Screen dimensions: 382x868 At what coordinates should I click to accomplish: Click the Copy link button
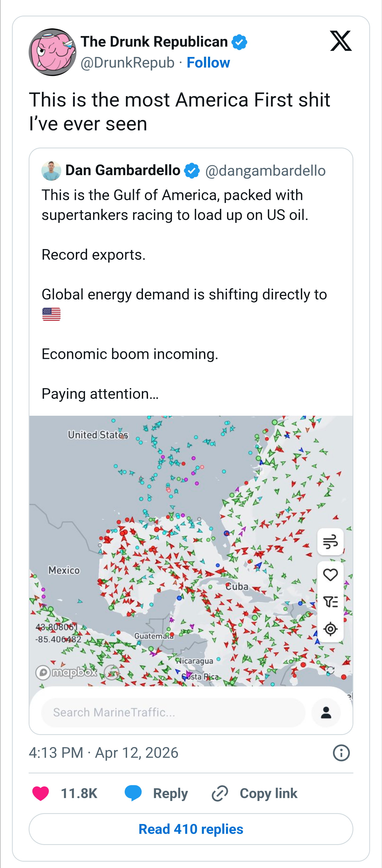(254, 793)
